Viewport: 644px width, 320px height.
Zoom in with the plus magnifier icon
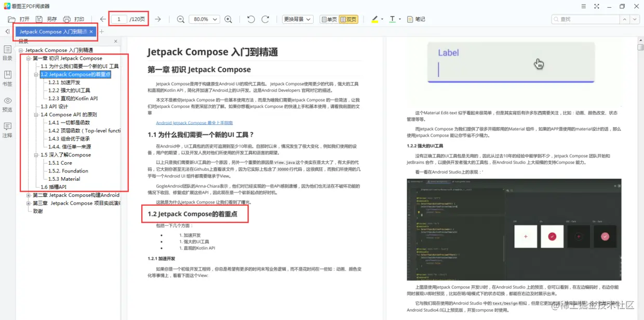tap(228, 19)
